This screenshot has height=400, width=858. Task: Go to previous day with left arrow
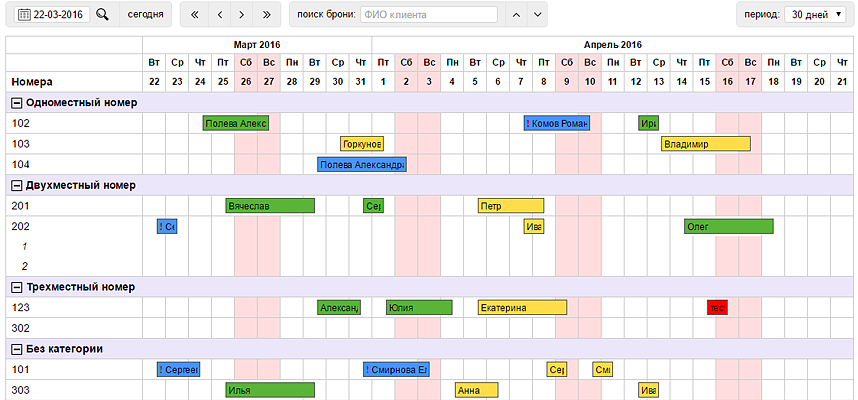tap(219, 15)
